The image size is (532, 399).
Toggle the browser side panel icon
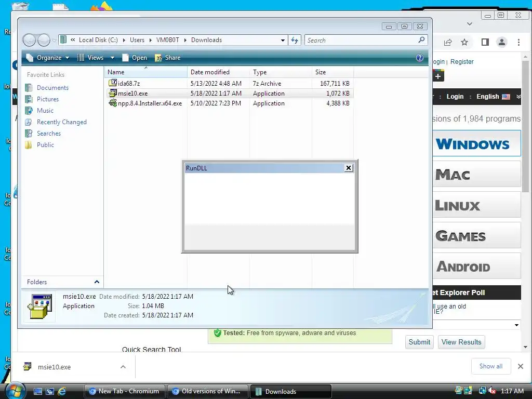485,42
